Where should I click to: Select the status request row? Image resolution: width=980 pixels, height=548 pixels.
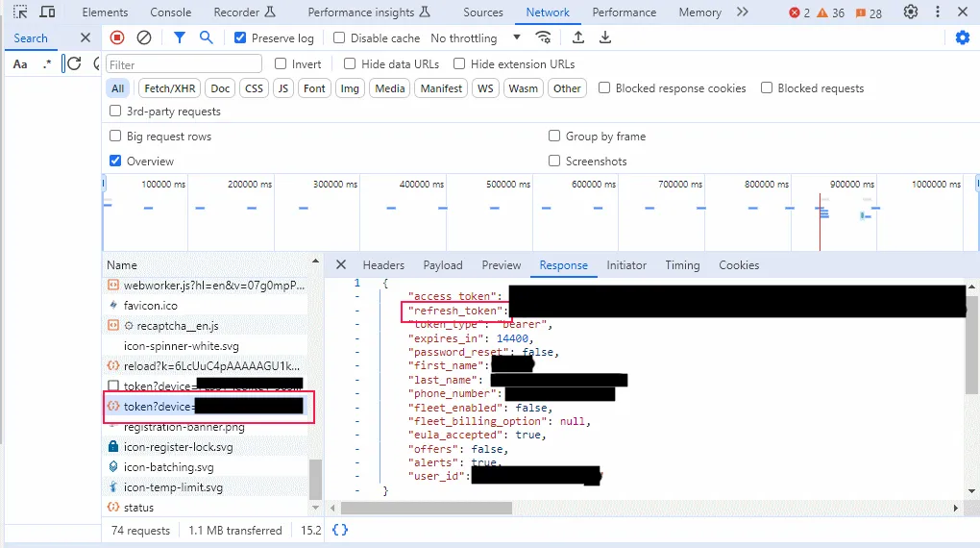(x=206, y=508)
